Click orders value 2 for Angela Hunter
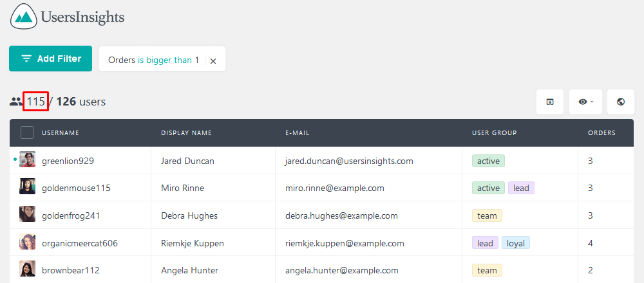Image resolution: width=644 pixels, height=283 pixels. 590,271
